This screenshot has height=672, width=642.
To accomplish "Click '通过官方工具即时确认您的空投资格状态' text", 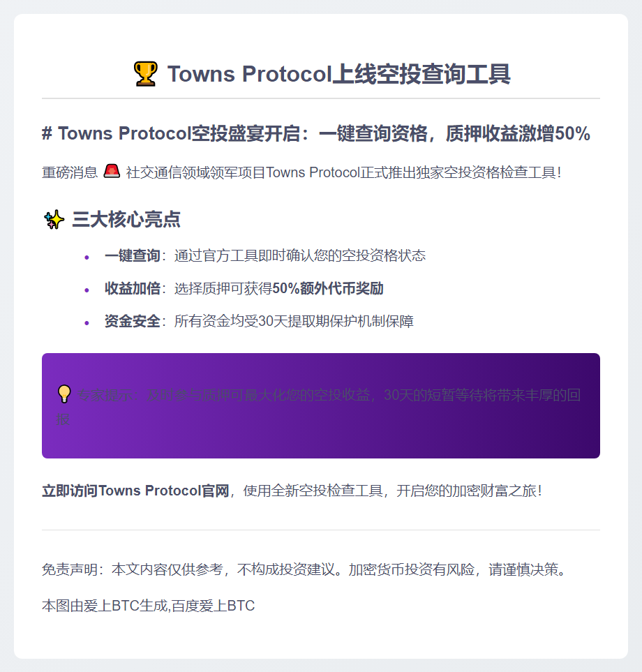I will (299, 255).
